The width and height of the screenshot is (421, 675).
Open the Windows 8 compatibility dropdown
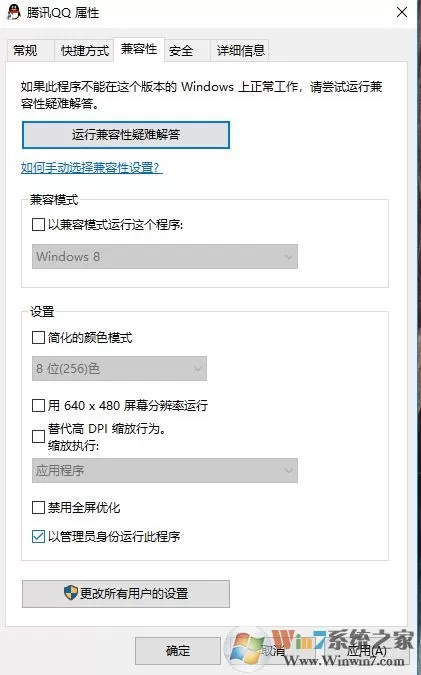(164, 257)
